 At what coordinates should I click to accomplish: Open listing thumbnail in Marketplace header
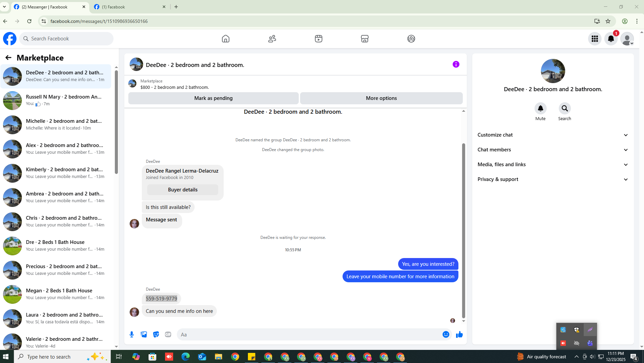pos(132,84)
